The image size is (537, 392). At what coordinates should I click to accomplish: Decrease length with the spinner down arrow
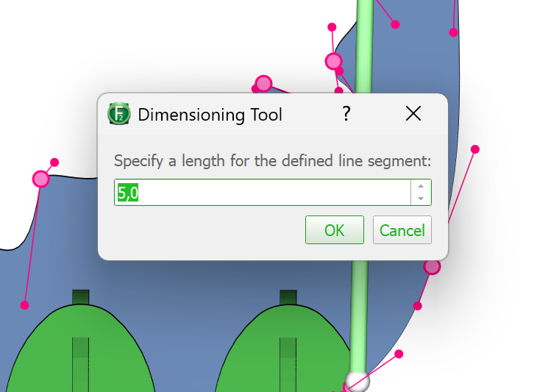pos(421,199)
